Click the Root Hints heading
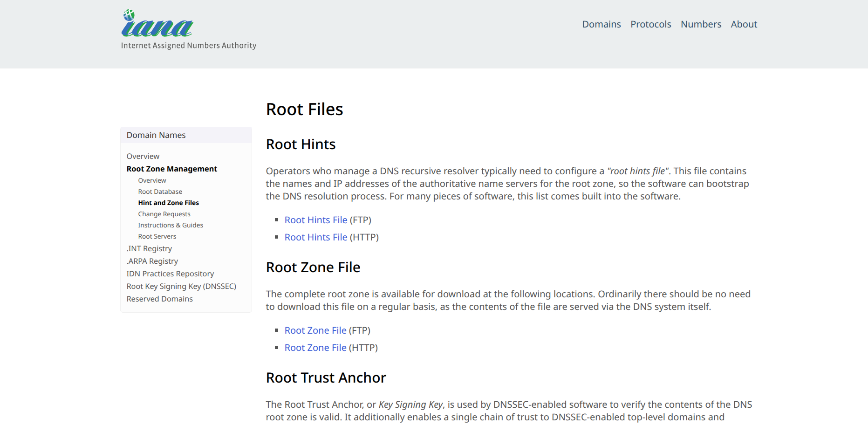 [x=301, y=144]
